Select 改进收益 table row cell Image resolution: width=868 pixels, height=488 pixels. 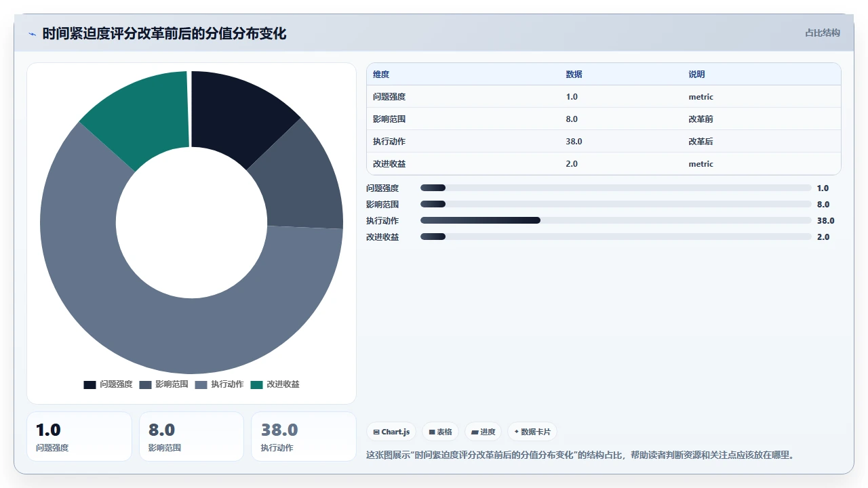click(389, 164)
